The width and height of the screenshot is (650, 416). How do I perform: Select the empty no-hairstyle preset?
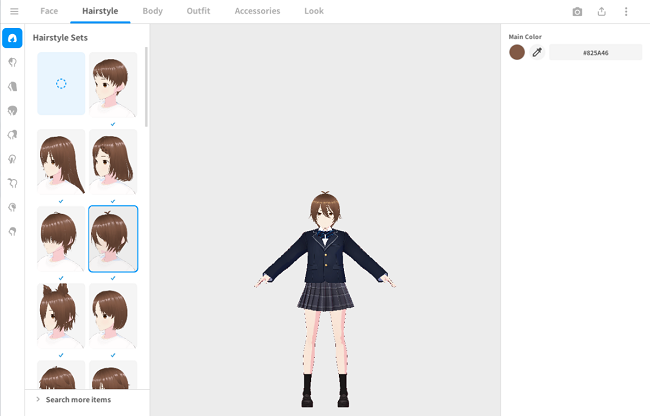[61, 84]
